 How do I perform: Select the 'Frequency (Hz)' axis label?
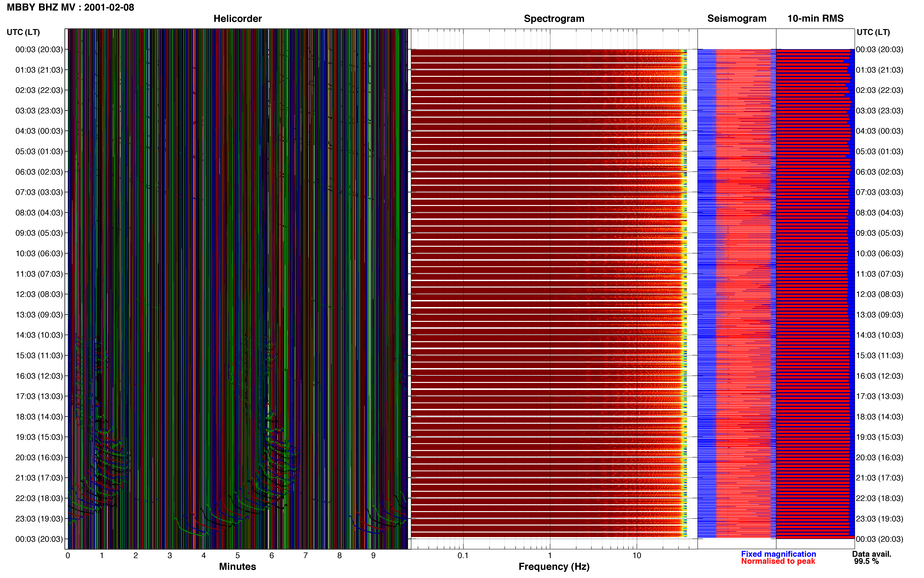(x=554, y=566)
